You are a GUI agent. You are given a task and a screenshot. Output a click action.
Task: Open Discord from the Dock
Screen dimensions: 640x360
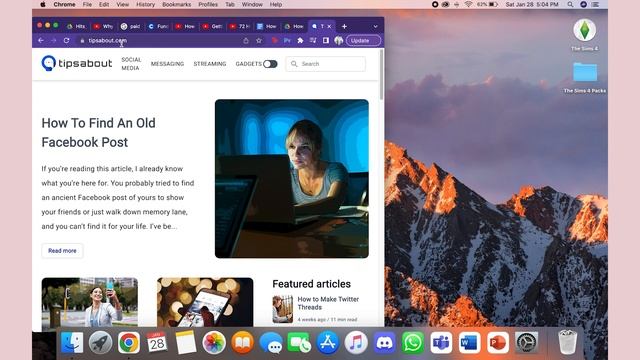(384, 342)
